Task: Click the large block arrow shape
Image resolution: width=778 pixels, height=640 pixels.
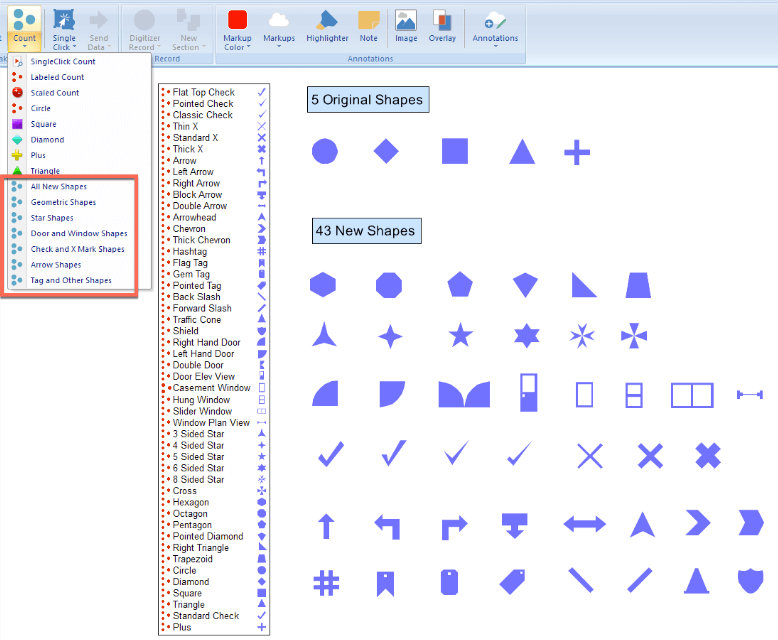Action: click(515, 525)
